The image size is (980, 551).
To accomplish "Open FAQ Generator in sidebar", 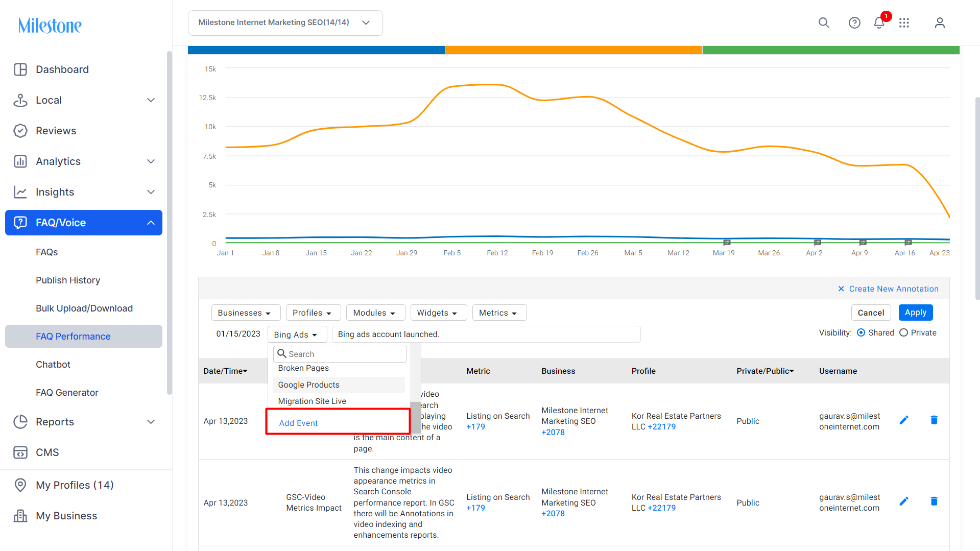I will [67, 393].
